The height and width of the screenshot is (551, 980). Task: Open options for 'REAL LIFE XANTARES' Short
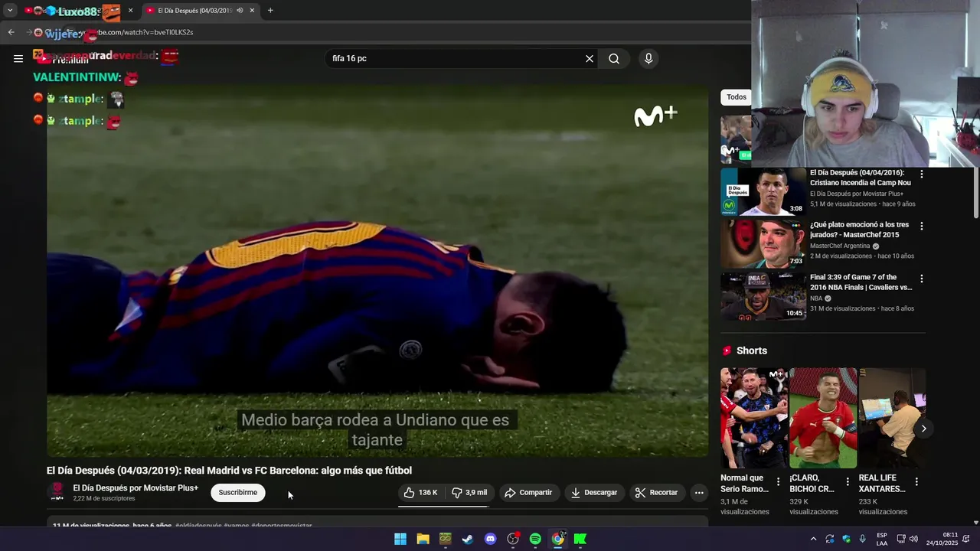916,482
